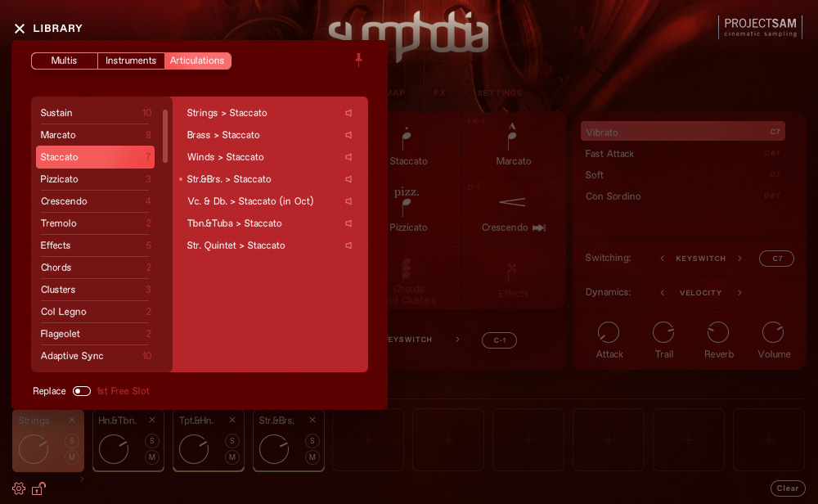Screen dimensions: 818x504
Task: Click the category list scrollbar
Action: point(165,136)
